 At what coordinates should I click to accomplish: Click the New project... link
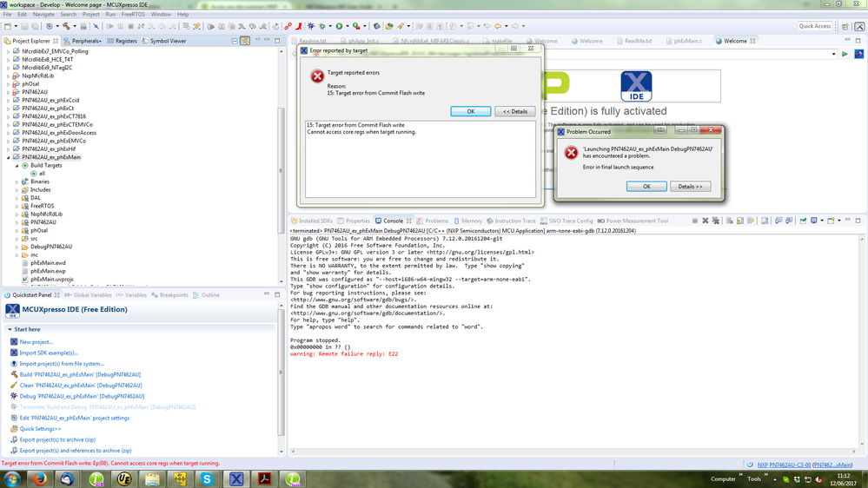point(36,342)
